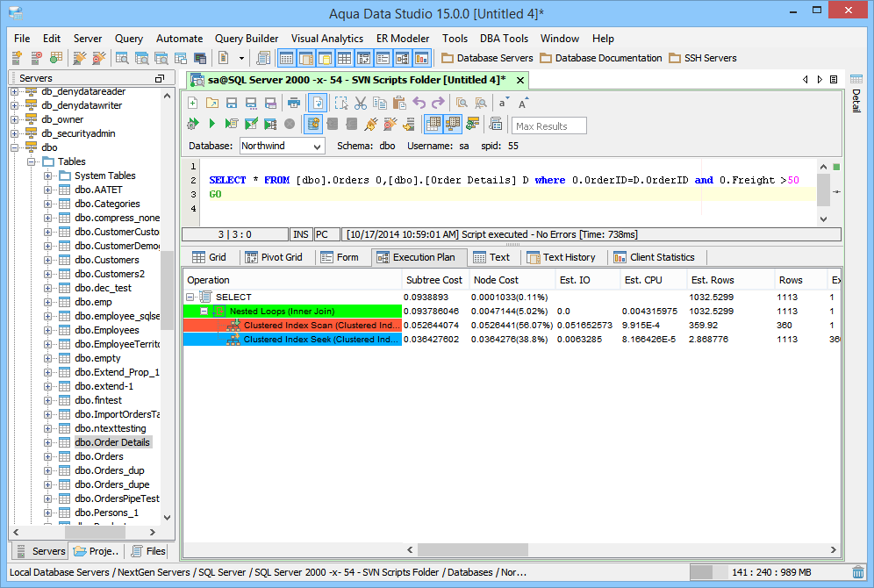Open the Files bottom panel tab
This screenshot has height=588, width=874.
148,551
